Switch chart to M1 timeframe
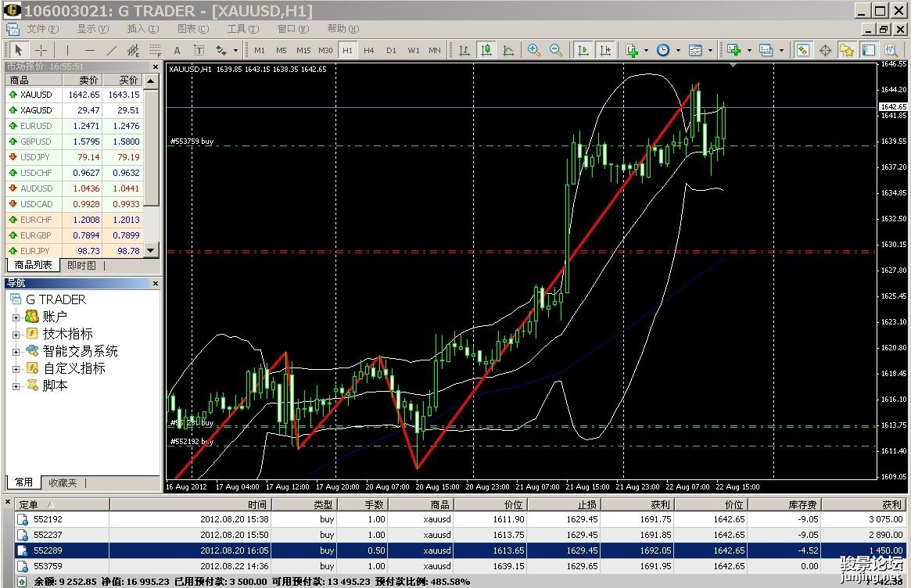911x588 pixels. [x=259, y=51]
